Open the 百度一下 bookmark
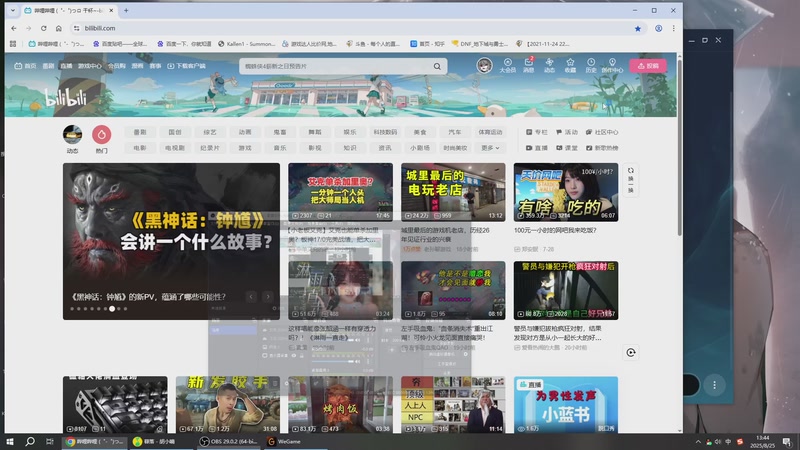The height and width of the screenshot is (450, 800). click(x=184, y=44)
